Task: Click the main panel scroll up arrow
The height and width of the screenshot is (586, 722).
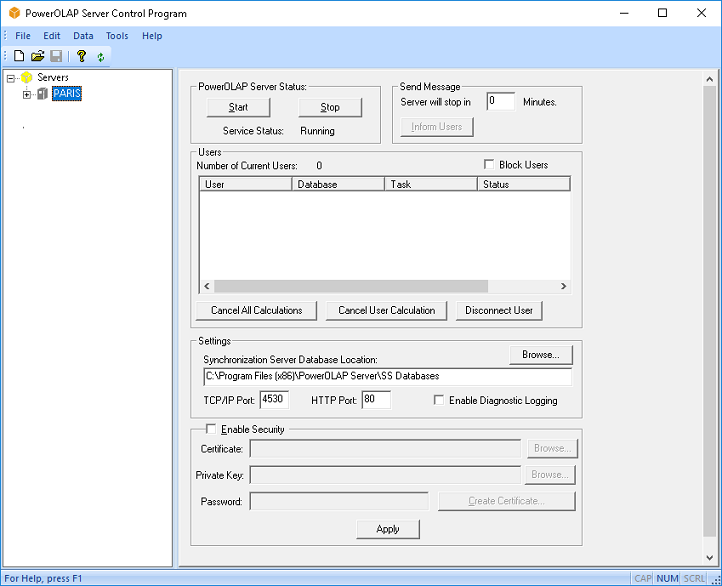Action: (x=710, y=79)
